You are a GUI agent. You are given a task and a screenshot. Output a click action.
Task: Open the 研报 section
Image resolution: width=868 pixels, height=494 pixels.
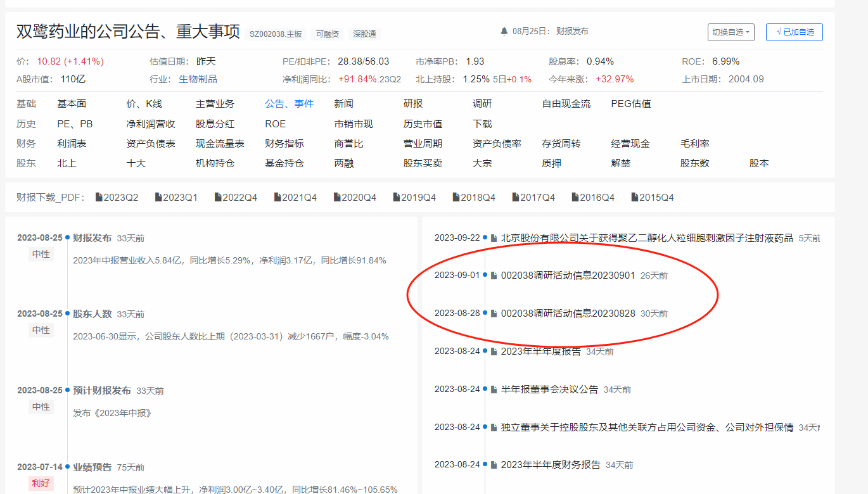tap(413, 104)
